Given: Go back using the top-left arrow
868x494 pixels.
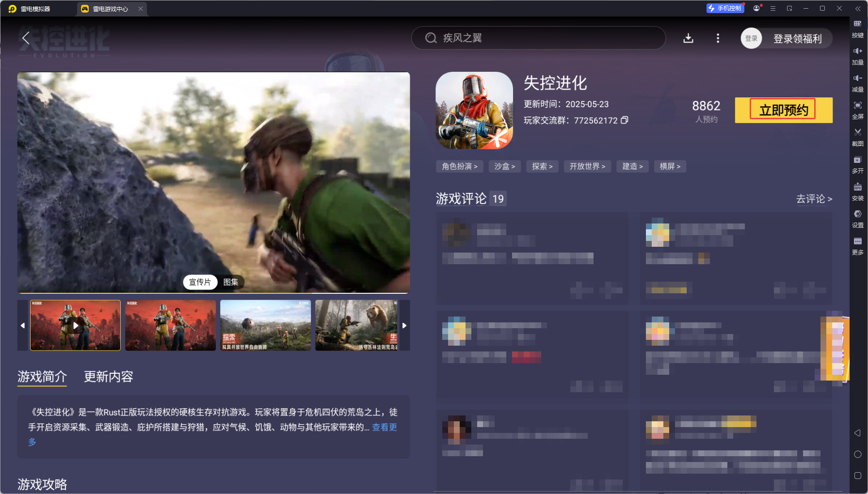Looking at the screenshot, I should 26,38.
